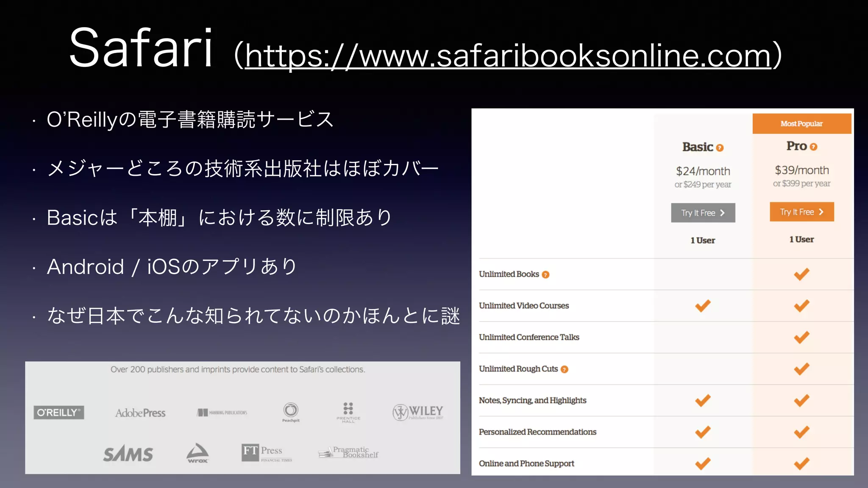This screenshot has height=488, width=868.
Task: Click the Notes, Syncing, and Highlights label
Action: point(533,400)
